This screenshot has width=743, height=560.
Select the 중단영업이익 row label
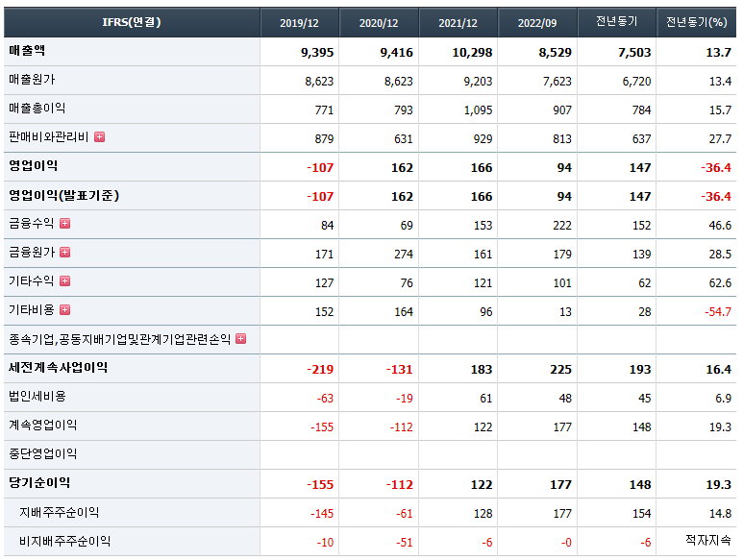(42, 454)
